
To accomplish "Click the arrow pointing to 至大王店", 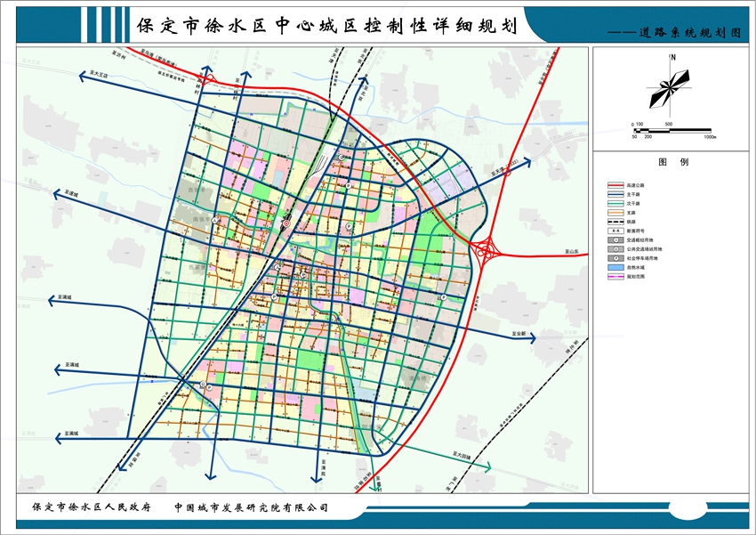I will [x=81, y=77].
